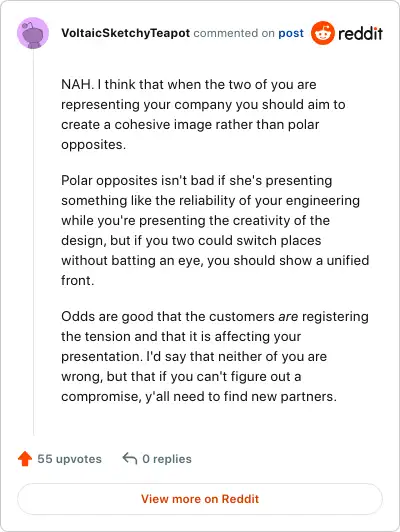Open the "0 replies" label
400x532 pixels.
coord(167,459)
